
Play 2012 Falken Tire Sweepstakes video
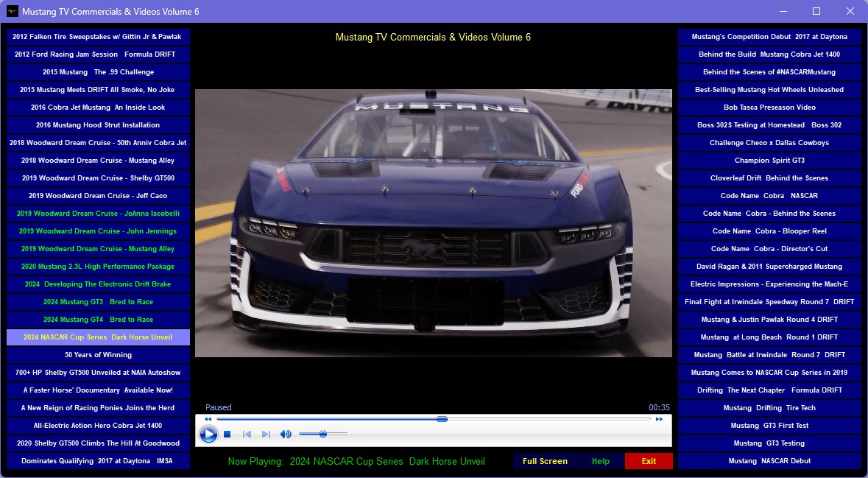98,37
